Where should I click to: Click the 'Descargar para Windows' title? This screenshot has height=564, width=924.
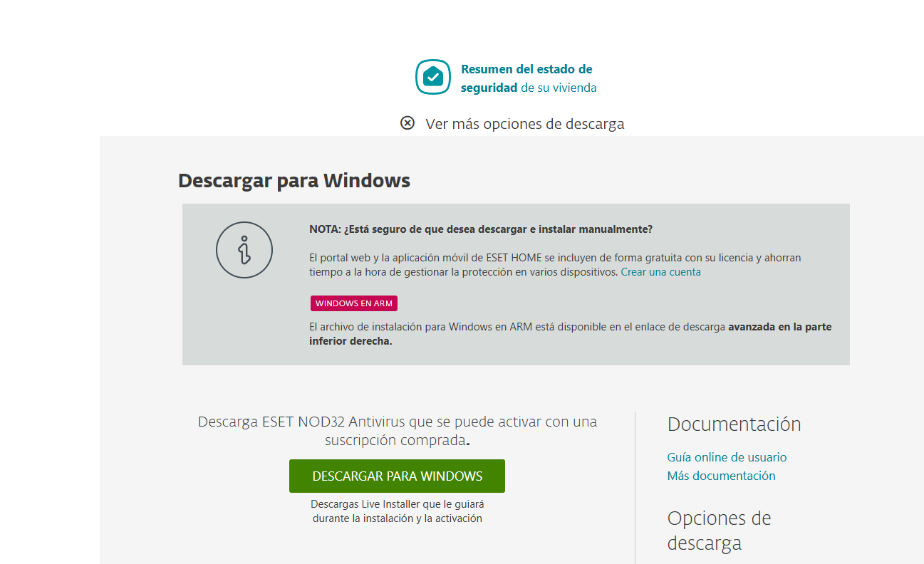294,180
